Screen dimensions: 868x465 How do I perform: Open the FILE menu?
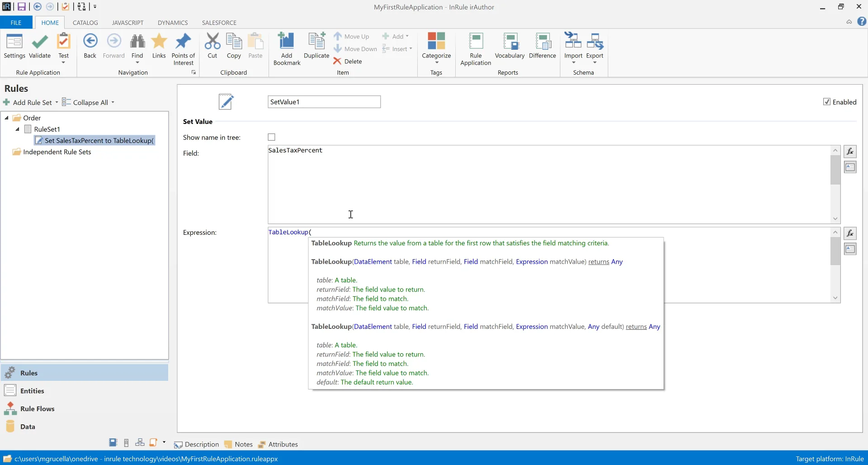[x=16, y=22]
